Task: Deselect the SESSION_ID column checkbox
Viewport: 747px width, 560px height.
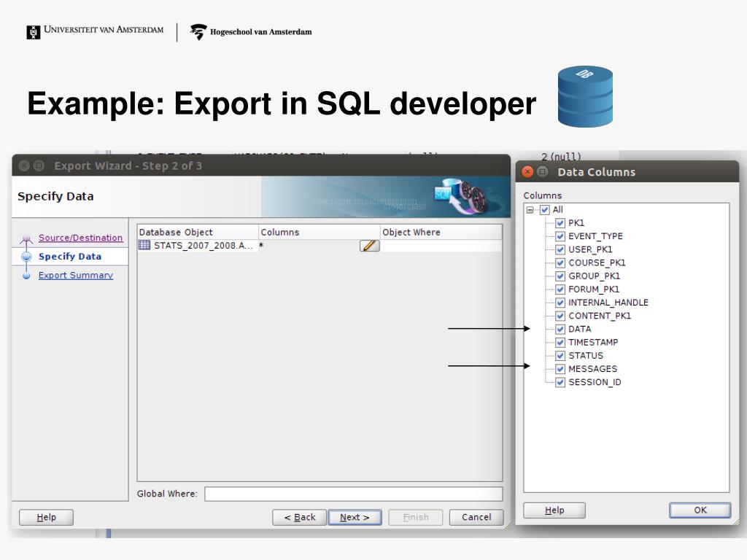Action: point(560,382)
